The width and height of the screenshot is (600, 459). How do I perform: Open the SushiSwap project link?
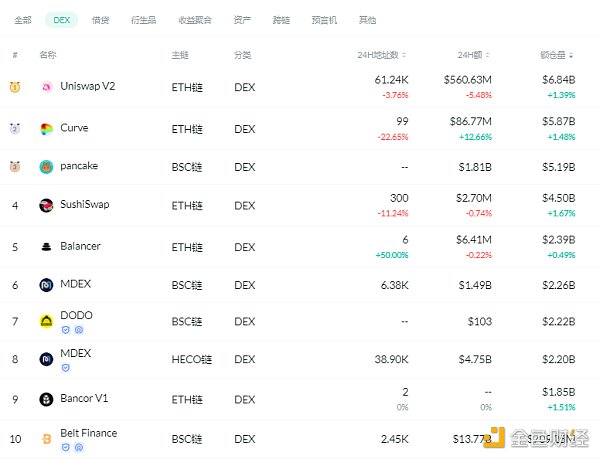(85, 206)
